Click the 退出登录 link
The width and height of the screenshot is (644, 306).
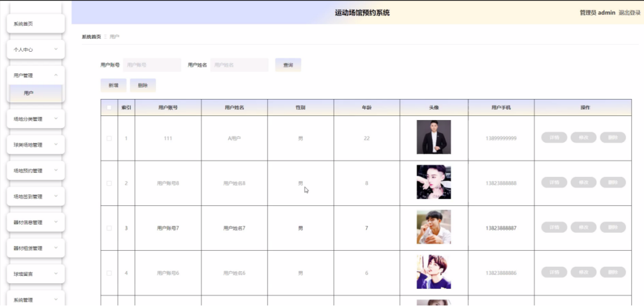(x=630, y=13)
